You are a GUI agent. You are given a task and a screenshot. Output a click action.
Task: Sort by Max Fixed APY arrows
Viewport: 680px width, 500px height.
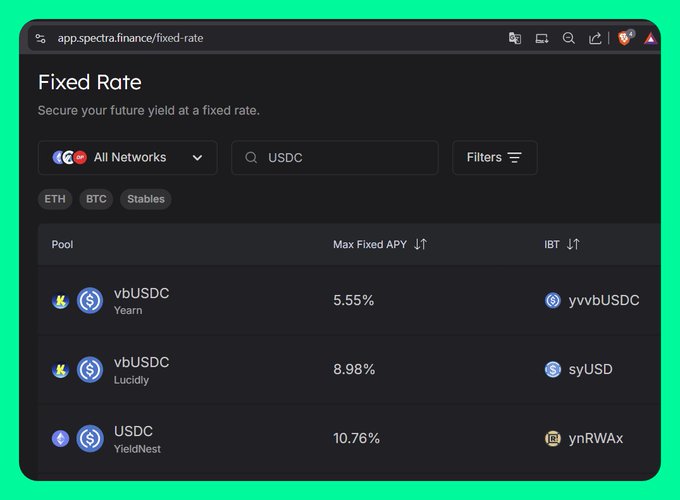[x=420, y=244]
